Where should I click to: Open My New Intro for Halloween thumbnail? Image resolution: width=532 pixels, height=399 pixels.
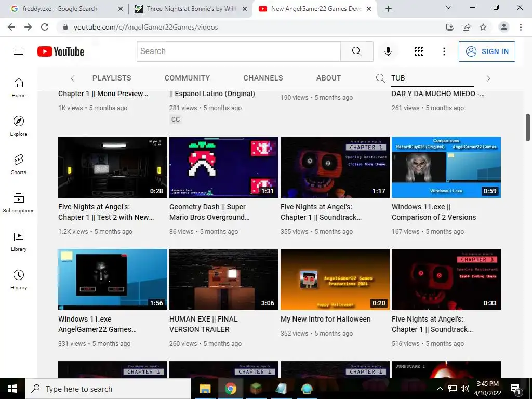335,280
